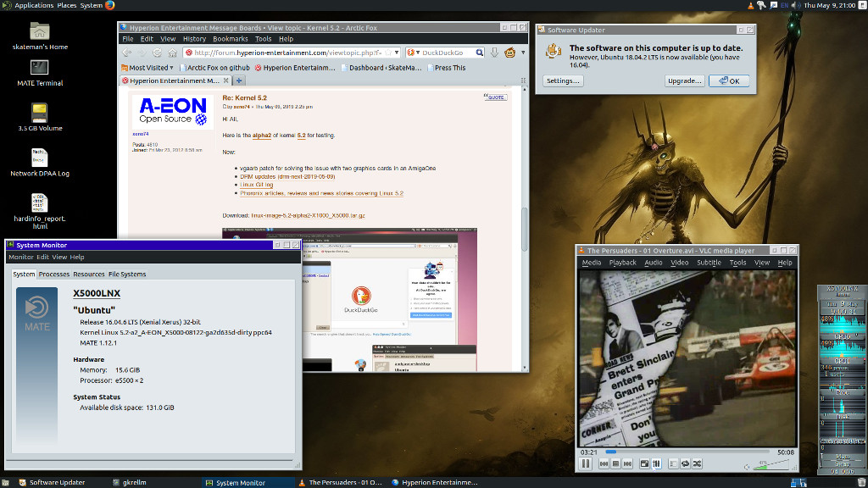The width and height of the screenshot is (868, 488).
Task: Open search engine selector dropdown
Action: [x=413, y=53]
